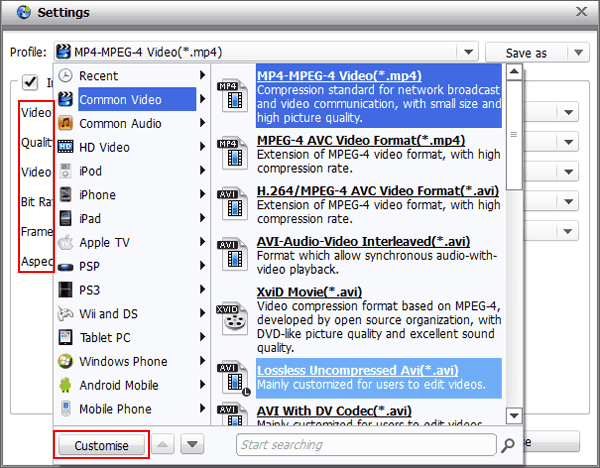Click the Apple TV logo icon
Viewport: 600px width, 468px height.
pos(65,242)
